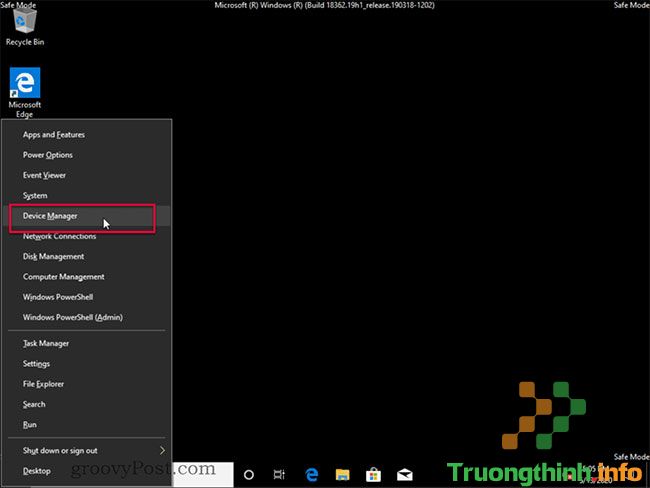
Task: Show Desktop via the menu entry
Action: click(x=87, y=471)
